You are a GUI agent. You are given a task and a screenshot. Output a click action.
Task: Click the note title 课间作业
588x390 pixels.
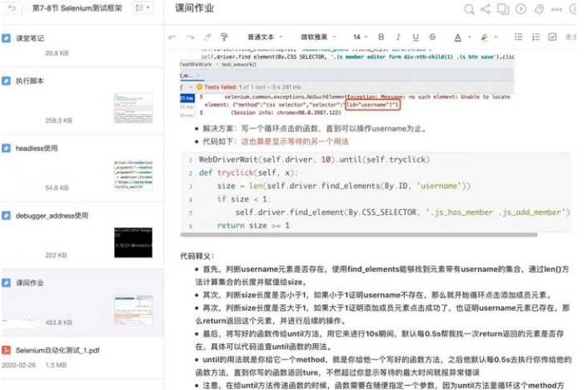(194, 8)
